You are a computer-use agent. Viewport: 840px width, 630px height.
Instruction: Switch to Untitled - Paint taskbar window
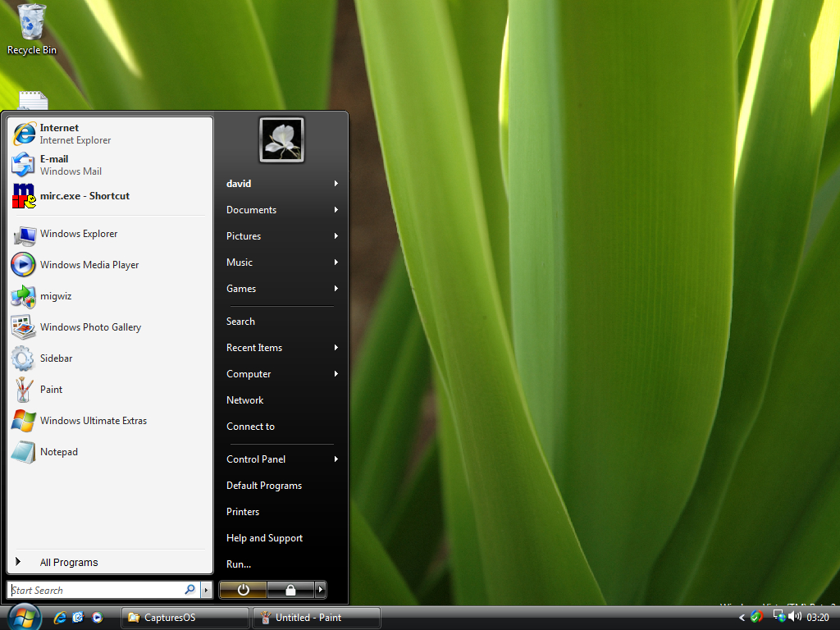tap(316, 618)
